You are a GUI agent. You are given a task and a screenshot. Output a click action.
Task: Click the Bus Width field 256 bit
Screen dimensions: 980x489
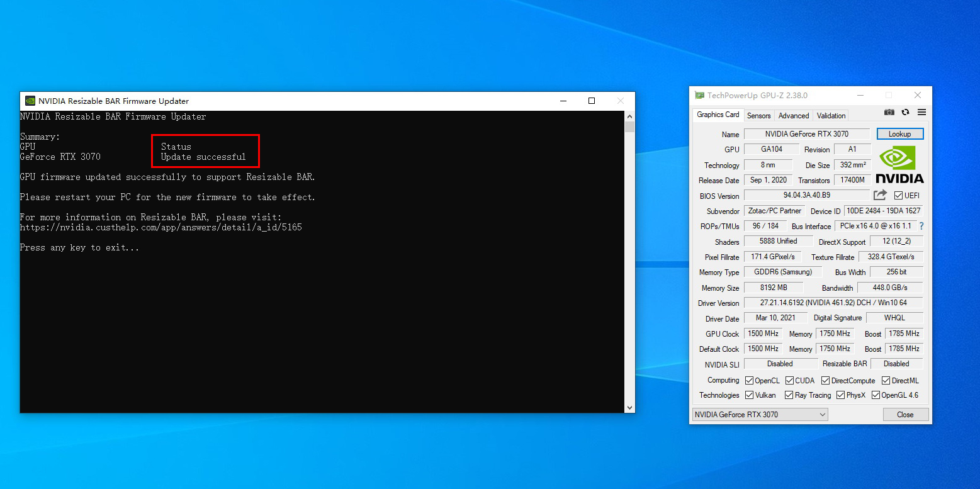click(x=896, y=272)
